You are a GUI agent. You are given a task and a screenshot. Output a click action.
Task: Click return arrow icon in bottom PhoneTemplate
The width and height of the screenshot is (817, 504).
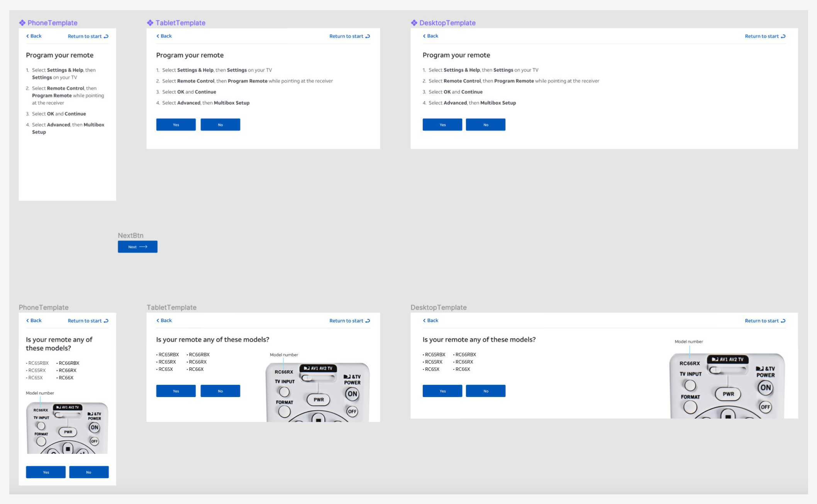pos(106,321)
